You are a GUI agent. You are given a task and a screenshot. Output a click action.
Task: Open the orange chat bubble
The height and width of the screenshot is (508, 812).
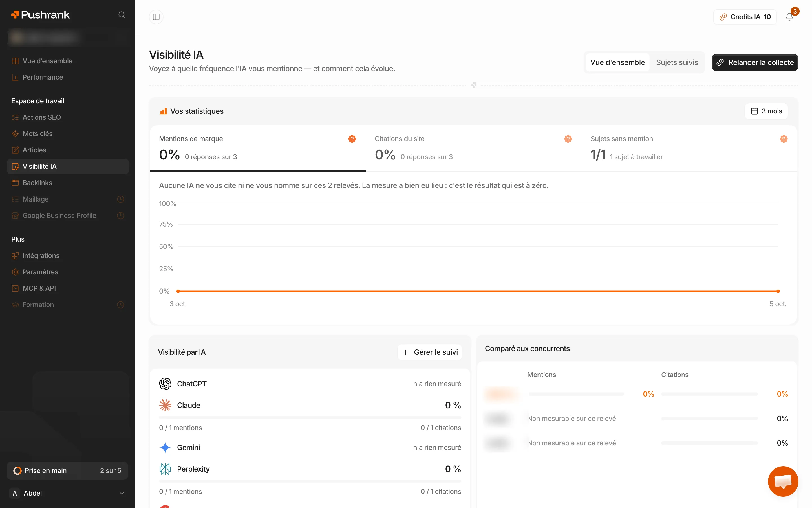tap(783, 481)
